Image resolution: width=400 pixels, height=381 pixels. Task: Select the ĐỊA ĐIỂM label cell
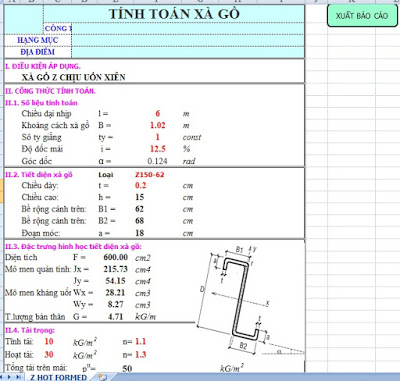click(x=38, y=52)
